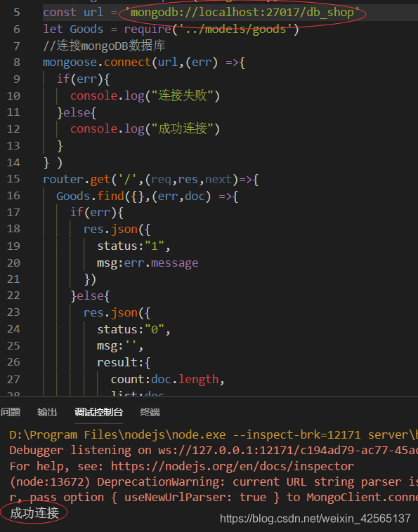418x532 pixels.
Task: Click line number 15 in the gutter
Action: pyautogui.click(x=13, y=179)
